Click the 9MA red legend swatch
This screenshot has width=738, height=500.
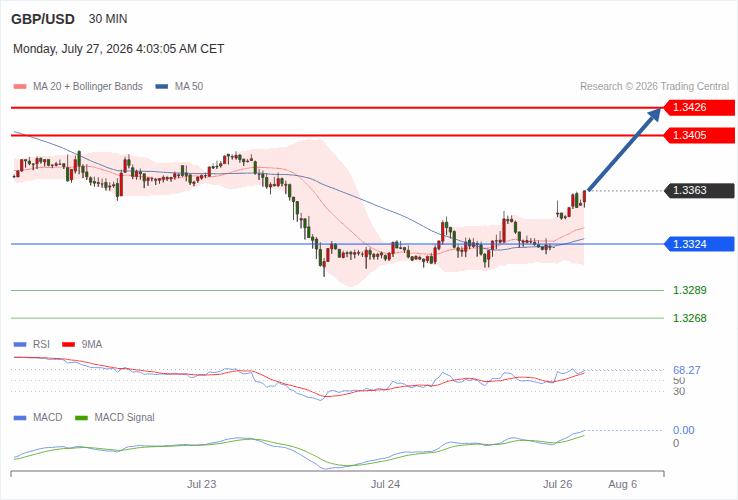pyautogui.click(x=69, y=345)
